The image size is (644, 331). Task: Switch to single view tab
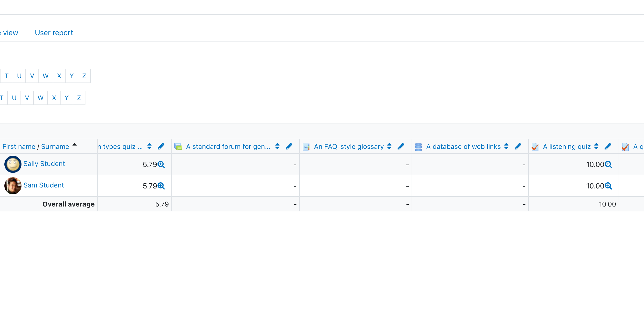click(x=9, y=33)
